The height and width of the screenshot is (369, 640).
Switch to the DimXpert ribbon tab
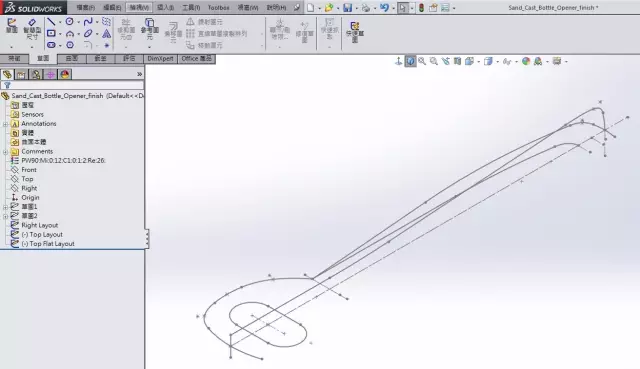(160, 59)
